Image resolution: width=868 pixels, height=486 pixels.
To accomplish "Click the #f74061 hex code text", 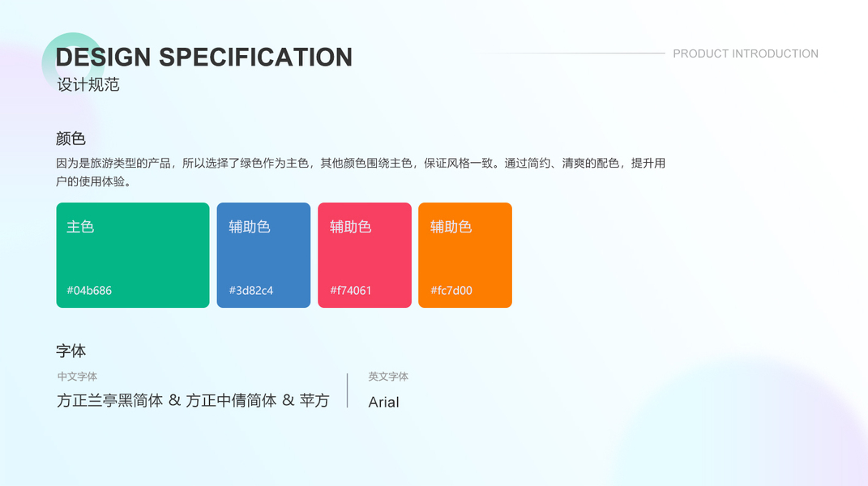I will click(351, 291).
